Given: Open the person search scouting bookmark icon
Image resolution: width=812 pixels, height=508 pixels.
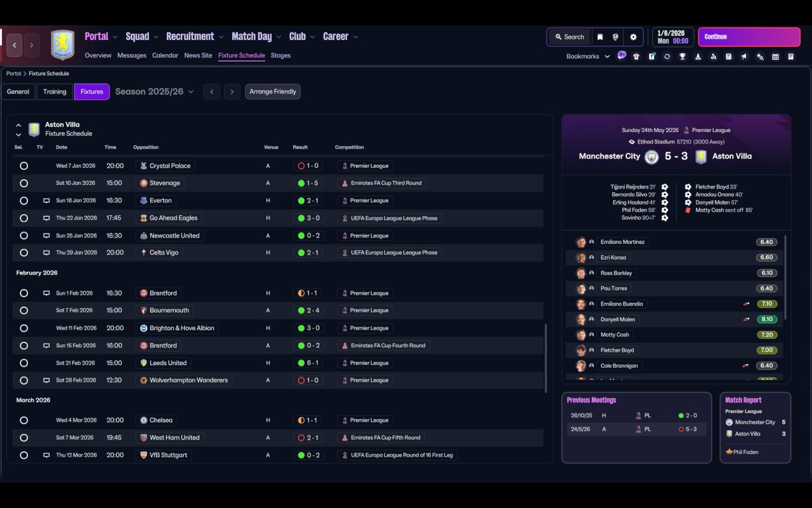Looking at the screenshot, I should 714,57.
